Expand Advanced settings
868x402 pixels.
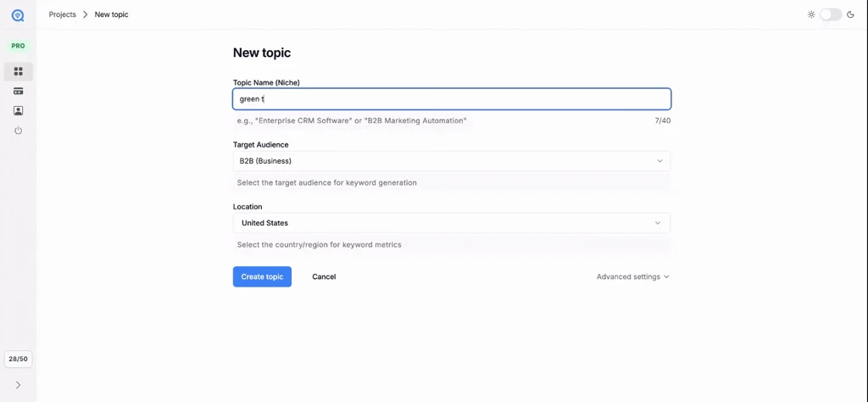point(633,276)
